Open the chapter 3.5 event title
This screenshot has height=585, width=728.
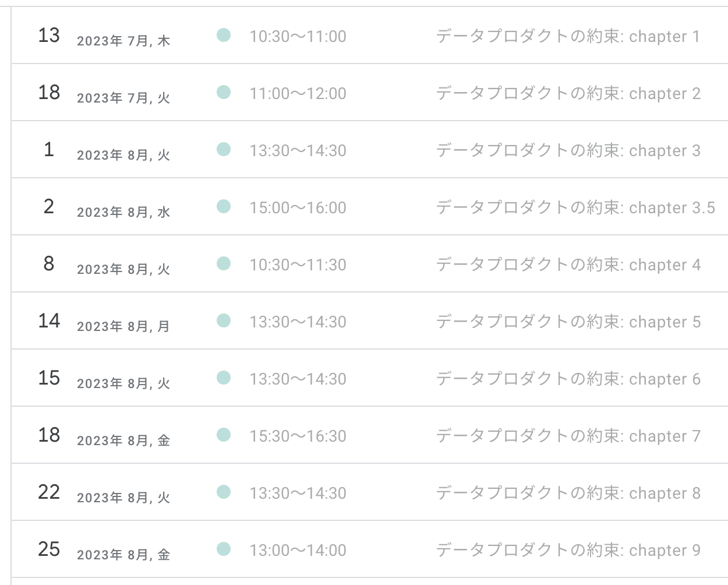coord(575,207)
